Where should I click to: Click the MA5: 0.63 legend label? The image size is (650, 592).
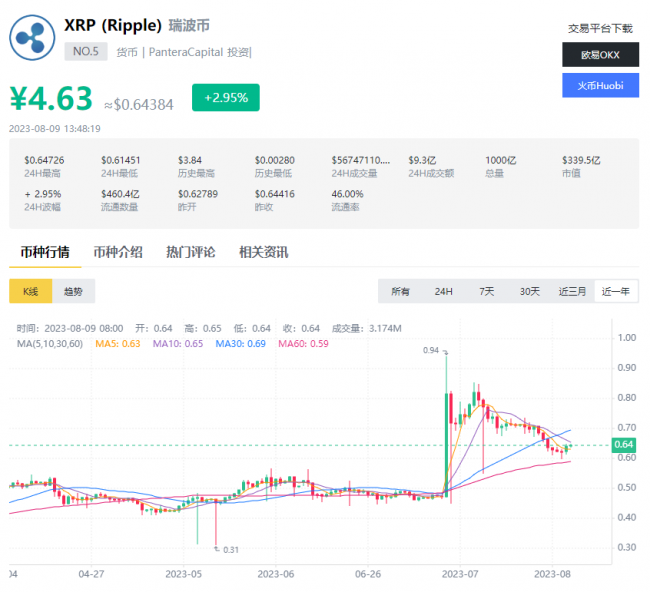[118, 344]
